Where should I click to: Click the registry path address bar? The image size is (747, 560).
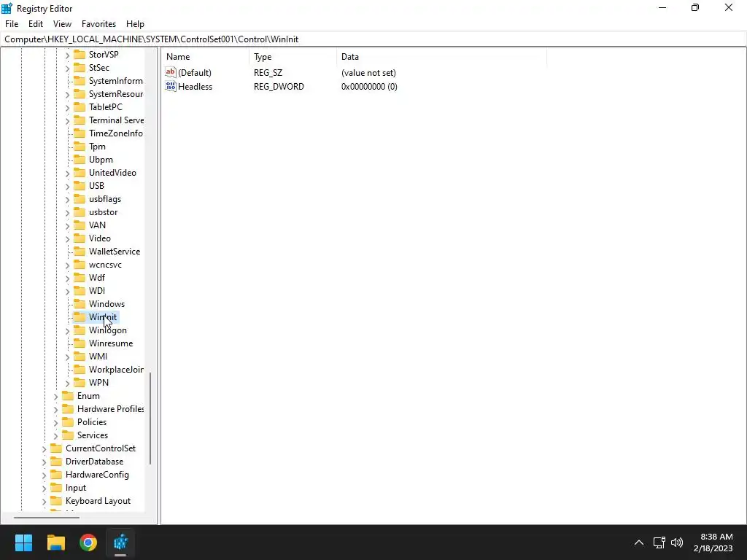point(373,39)
